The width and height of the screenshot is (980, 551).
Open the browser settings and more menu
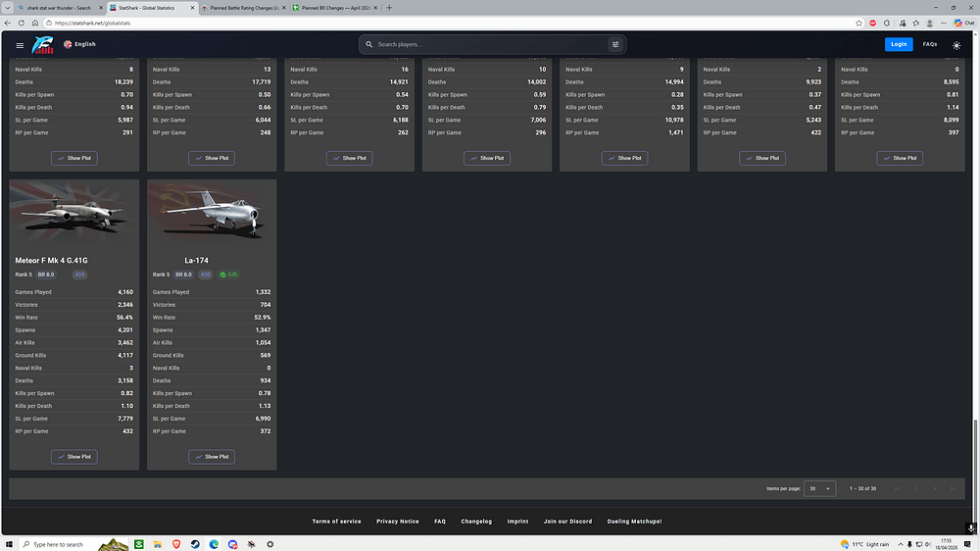(x=943, y=24)
